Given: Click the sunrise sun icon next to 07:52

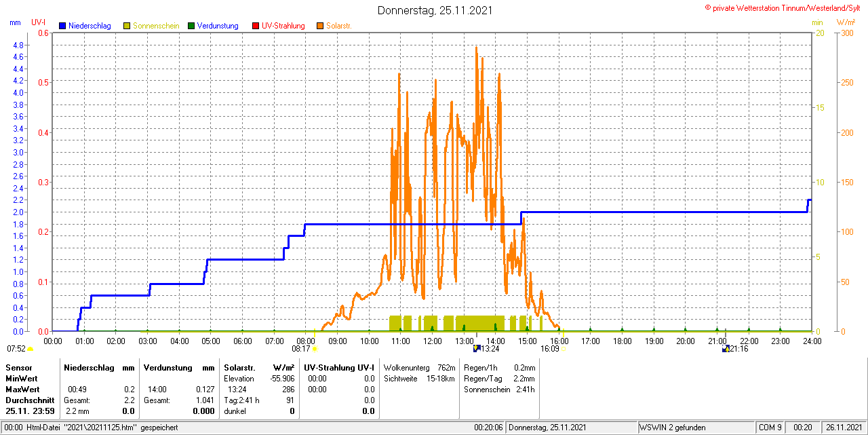Looking at the screenshot, I should 30,349.
